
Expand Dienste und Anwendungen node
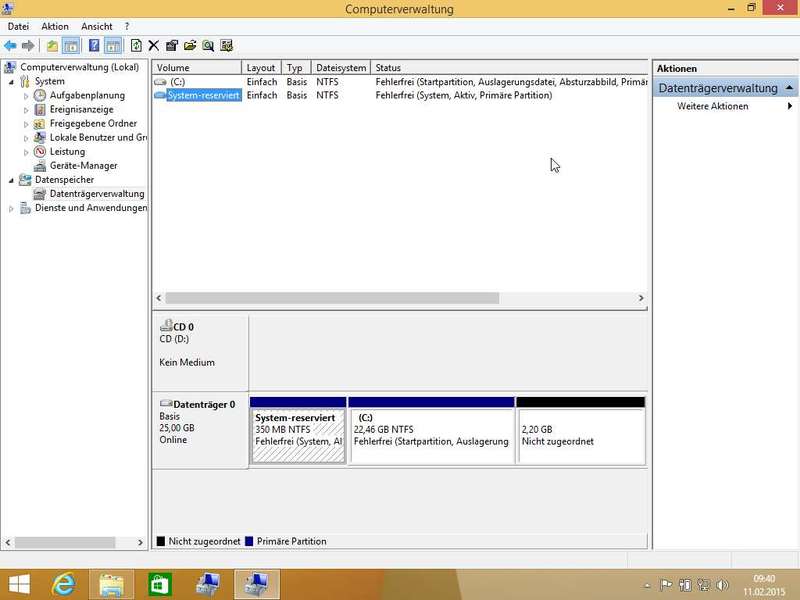pyautogui.click(x=11, y=208)
